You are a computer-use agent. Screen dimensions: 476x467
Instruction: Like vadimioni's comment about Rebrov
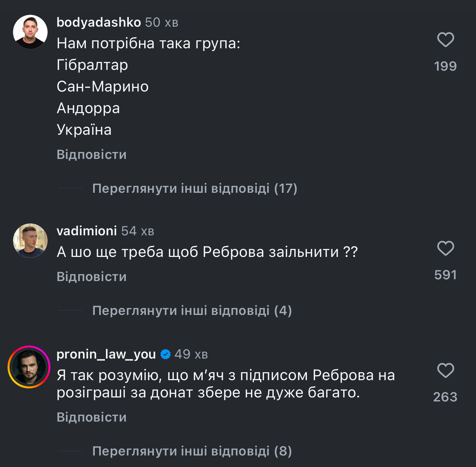pyautogui.click(x=445, y=248)
